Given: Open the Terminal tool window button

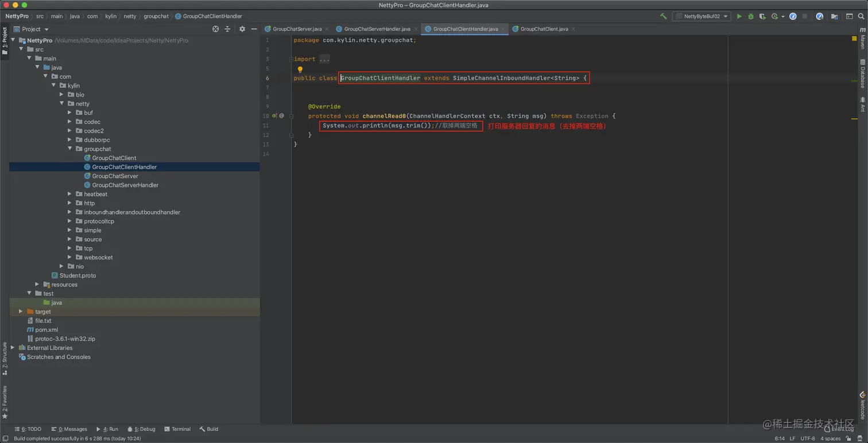Looking at the screenshot, I should pos(177,429).
